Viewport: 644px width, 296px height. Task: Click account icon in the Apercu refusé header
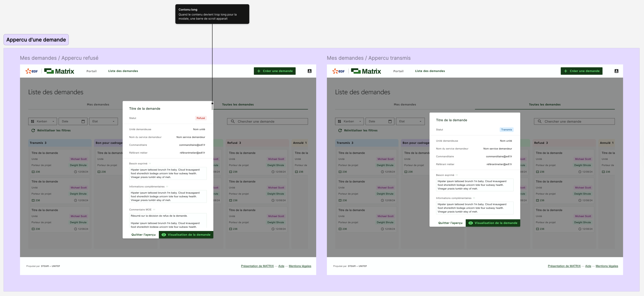click(309, 71)
